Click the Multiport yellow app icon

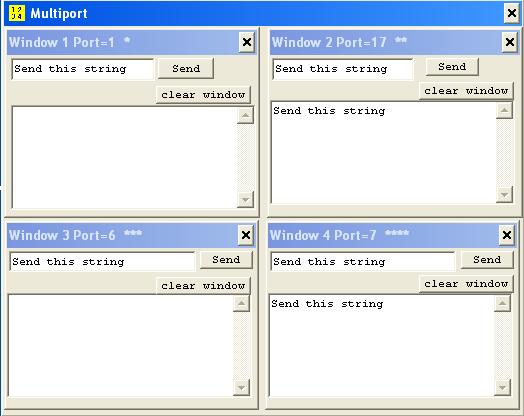16,13
